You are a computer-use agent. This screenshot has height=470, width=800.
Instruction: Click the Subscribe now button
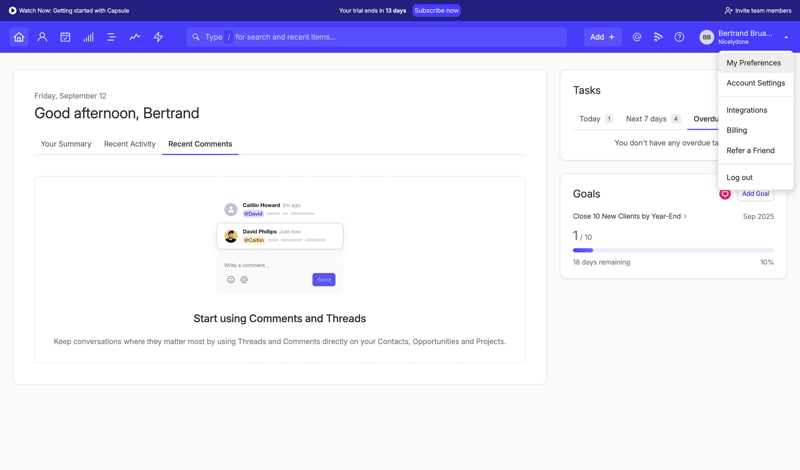click(x=436, y=10)
